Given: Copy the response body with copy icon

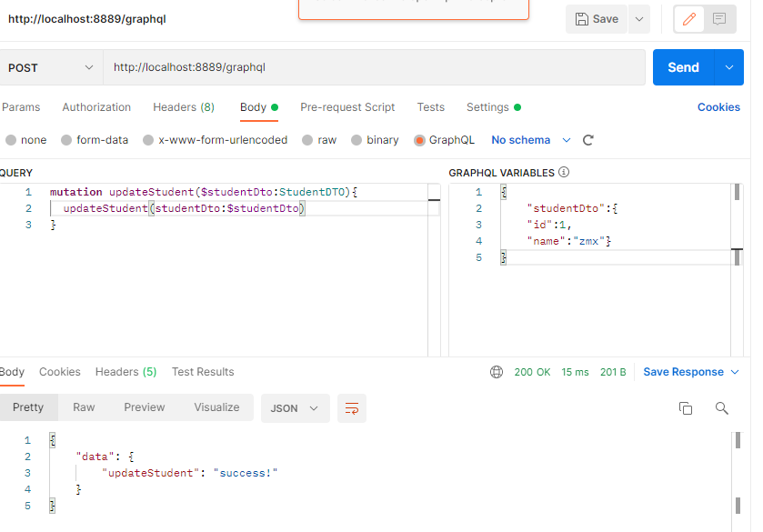Looking at the screenshot, I should [686, 408].
